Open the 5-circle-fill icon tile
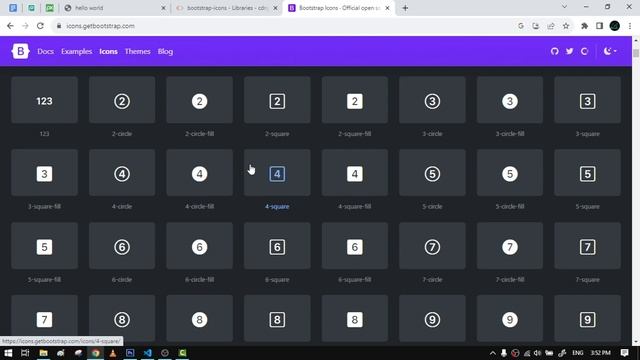The image size is (640, 360). coord(510,172)
